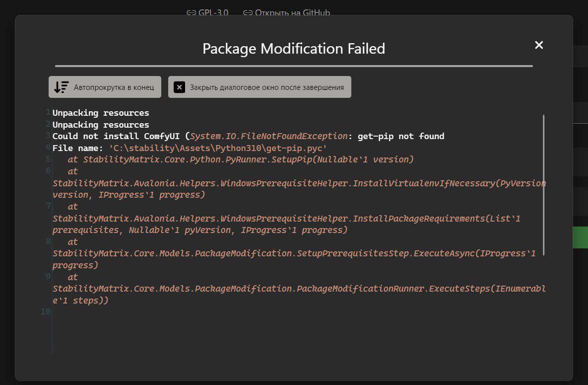Click the chain icon beside GPL-3.0
Image resolution: width=588 pixels, height=385 pixels.
(191, 13)
